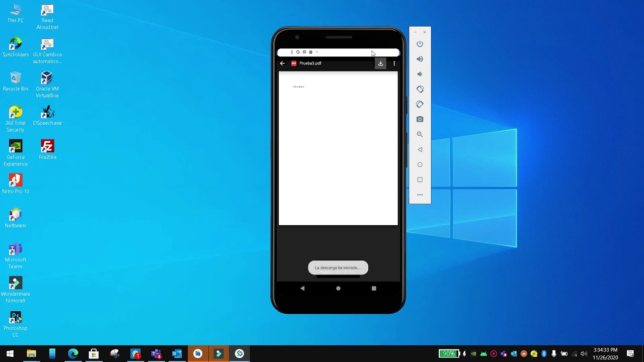Tap the phone's on-screen home button
This screenshot has width=644, height=362.
click(338, 288)
